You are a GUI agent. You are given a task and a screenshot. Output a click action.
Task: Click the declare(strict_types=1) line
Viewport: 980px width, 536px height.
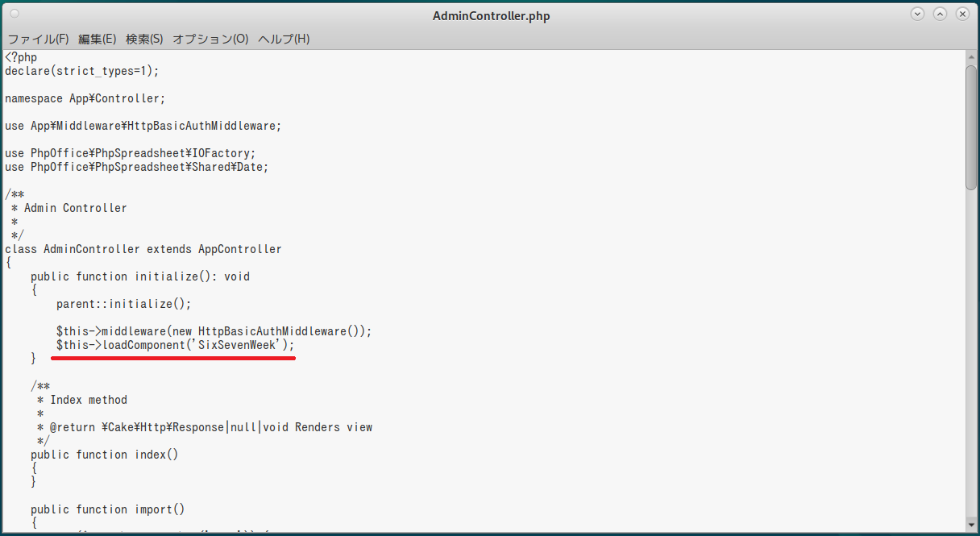[x=81, y=71]
